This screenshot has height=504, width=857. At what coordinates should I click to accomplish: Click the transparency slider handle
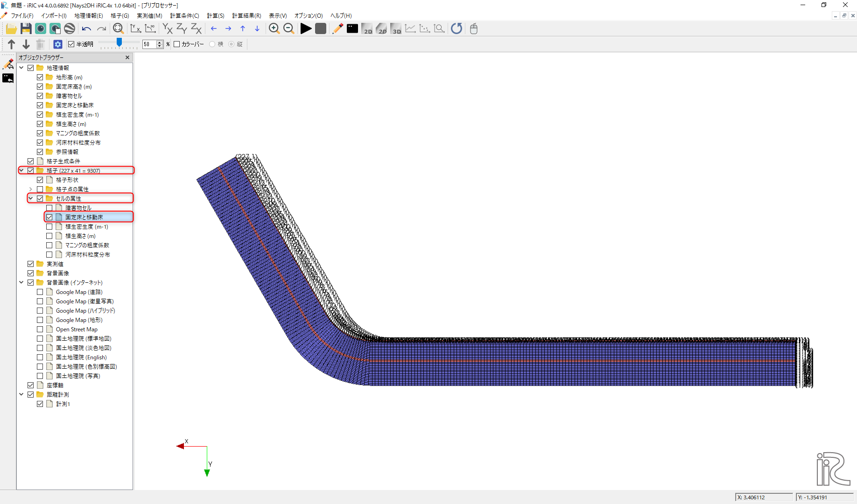point(119,42)
